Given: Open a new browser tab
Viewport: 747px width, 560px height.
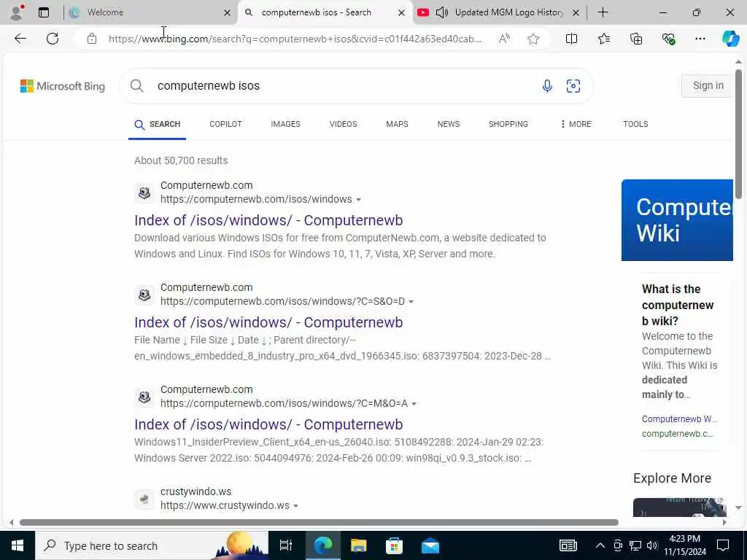Looking at the screenshot, I should pyautogui.click(x=603, y=12).
